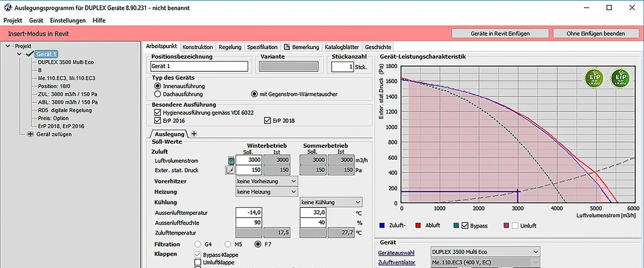The height and width of the screenshot is (268, 644).
Task: Choose the F7 filtration option
Action: pos(258,244)
